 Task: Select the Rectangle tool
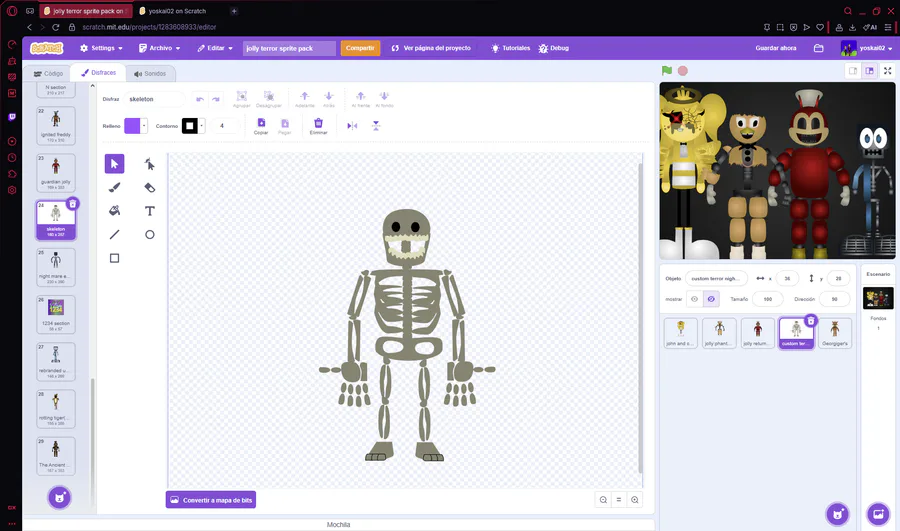coord(114,258)
